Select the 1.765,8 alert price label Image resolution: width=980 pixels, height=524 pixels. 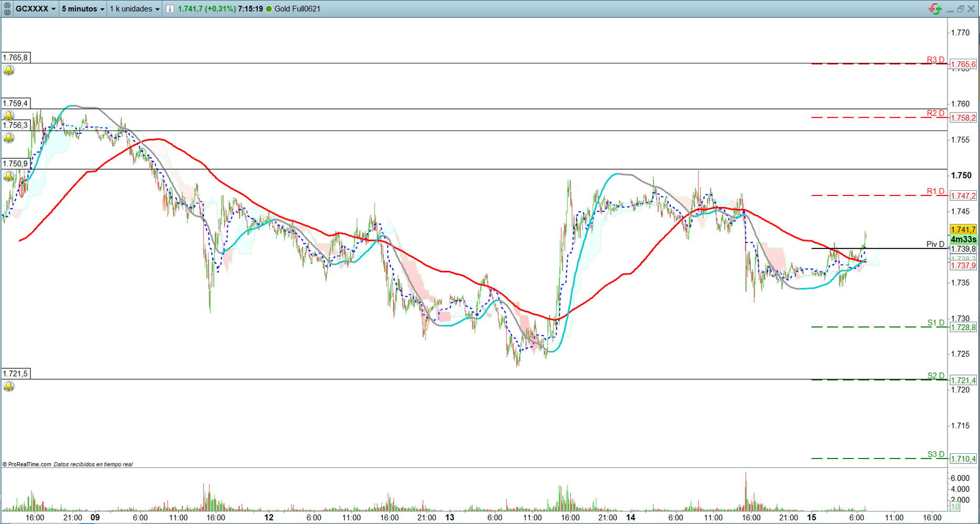coord(15,58)
